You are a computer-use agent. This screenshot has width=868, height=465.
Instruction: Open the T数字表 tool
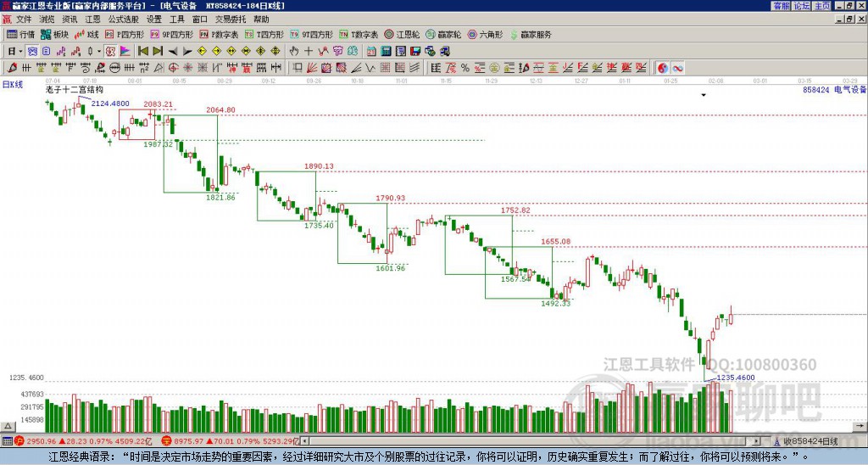click(359, 34)
